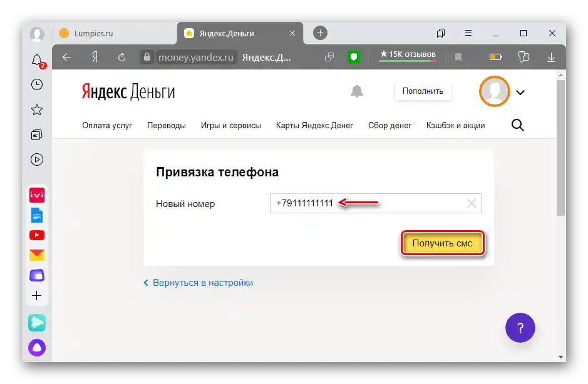Open the blue documents shortcut
588x384 pixels.
tap(37, 215)
